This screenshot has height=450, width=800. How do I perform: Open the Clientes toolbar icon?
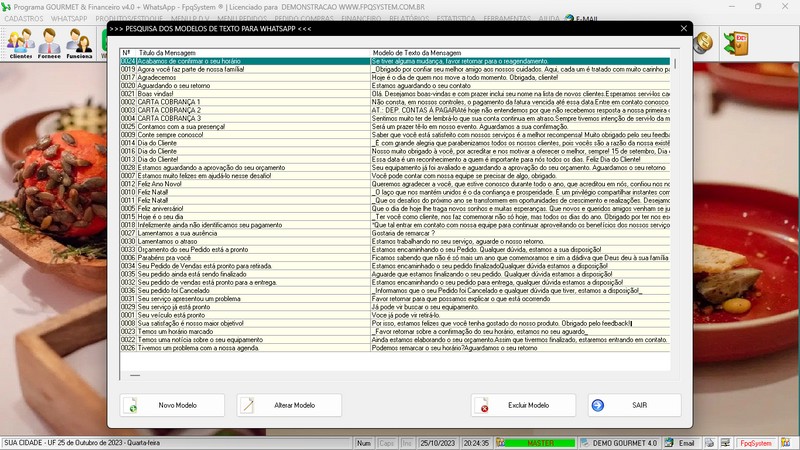pos(21,43)
